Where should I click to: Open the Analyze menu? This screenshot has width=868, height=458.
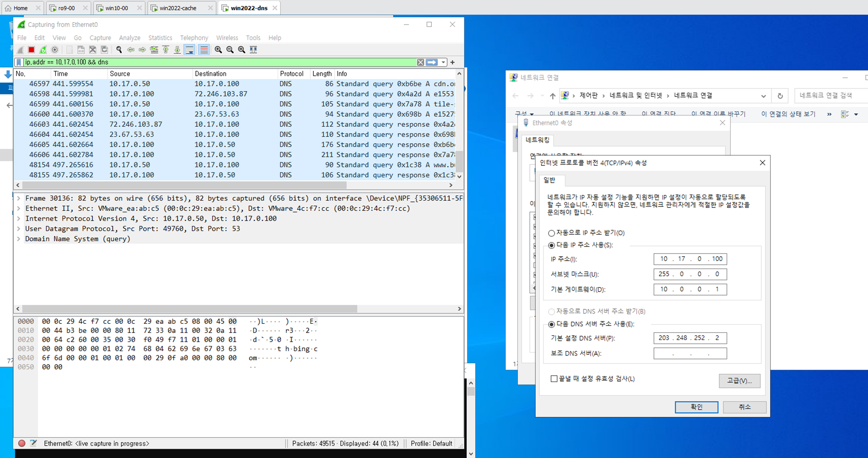coord(129,38)
